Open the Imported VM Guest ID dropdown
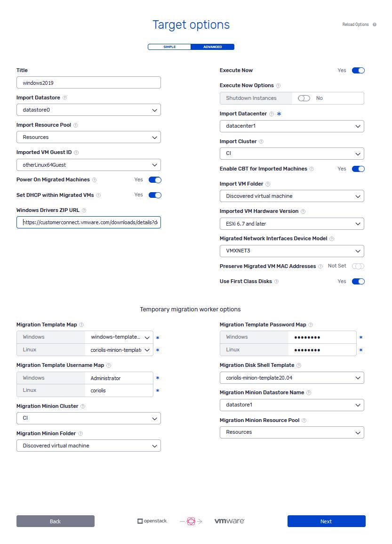This screenshot has width=392, height=544. pyautogui.click(x=89, y=165)
